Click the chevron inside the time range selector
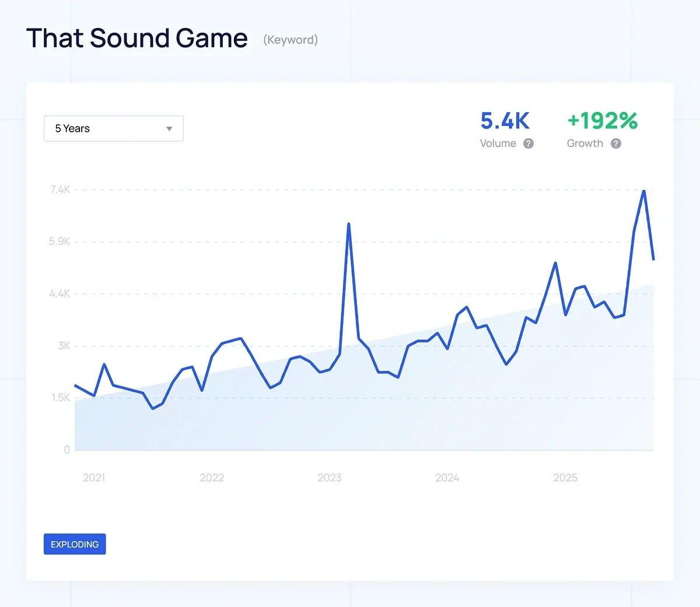The image size is (700, 607). 169,128
